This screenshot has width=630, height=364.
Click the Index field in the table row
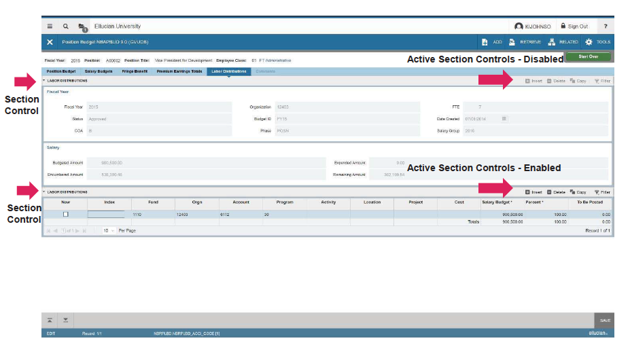pos(106,214)
